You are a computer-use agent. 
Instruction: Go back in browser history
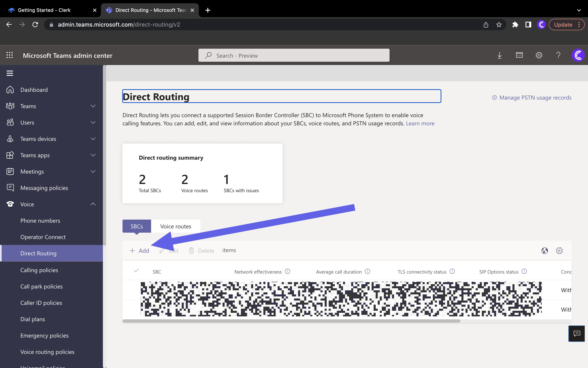(x=9, y=25)
